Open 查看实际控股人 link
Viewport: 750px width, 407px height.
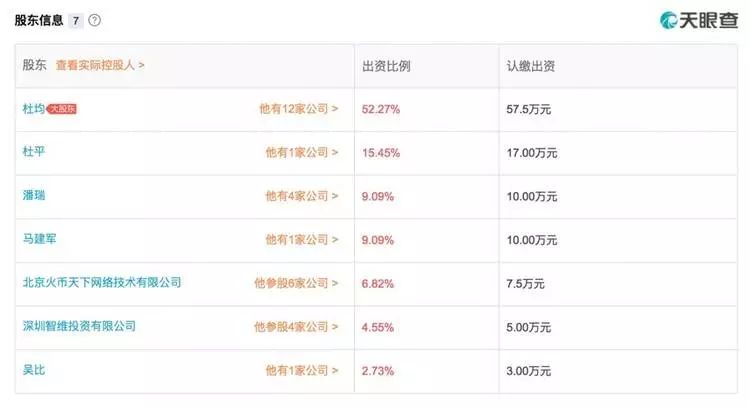point(100,65)
